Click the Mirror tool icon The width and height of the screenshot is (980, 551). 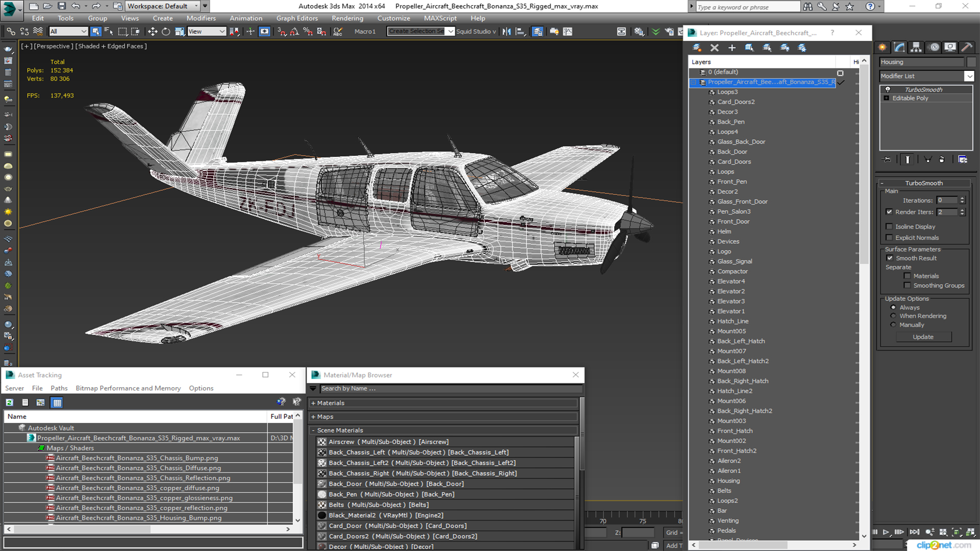point(506,32)
